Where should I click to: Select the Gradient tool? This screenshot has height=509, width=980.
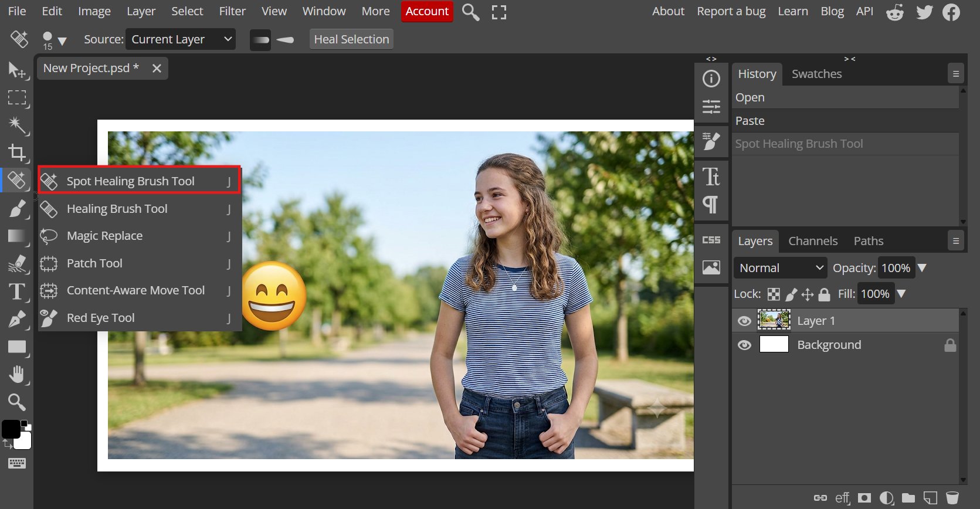pyautogui.click(x=16, y=236)
